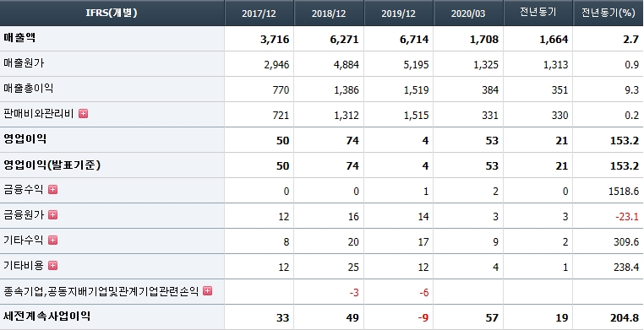Click 매출액 전년동기 value 1,664
644x330 pixels.
pos(554,40)
